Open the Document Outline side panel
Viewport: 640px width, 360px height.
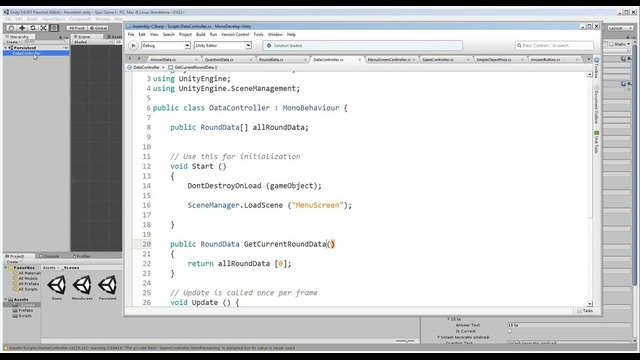[x=596, y=105]
